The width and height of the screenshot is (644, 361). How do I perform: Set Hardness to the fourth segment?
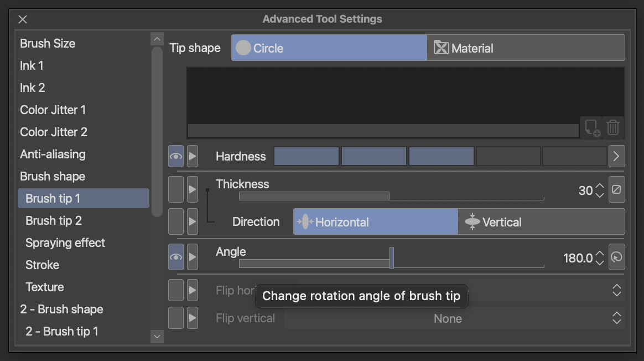(508, 156)
